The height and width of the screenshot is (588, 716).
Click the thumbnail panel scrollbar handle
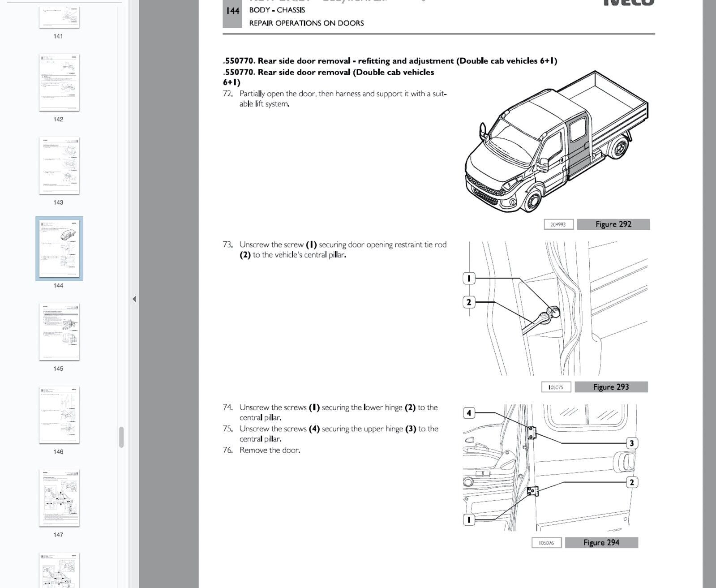point(121,437)
